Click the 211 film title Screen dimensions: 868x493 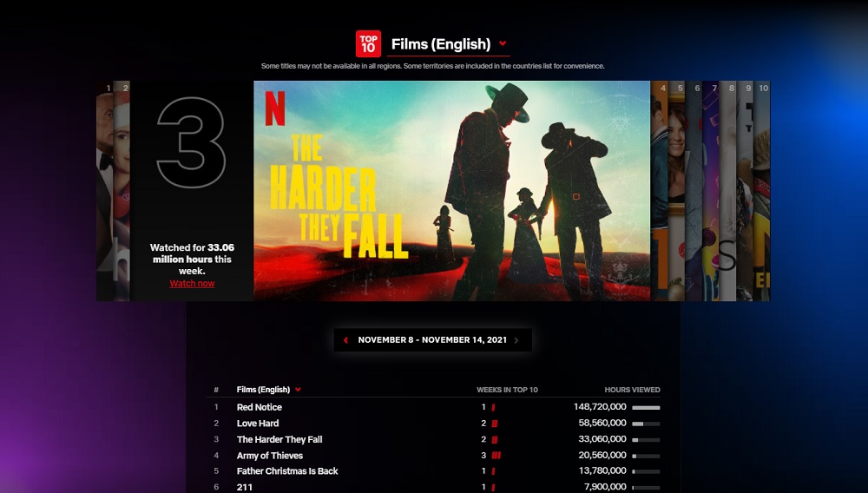pos(244,488)
